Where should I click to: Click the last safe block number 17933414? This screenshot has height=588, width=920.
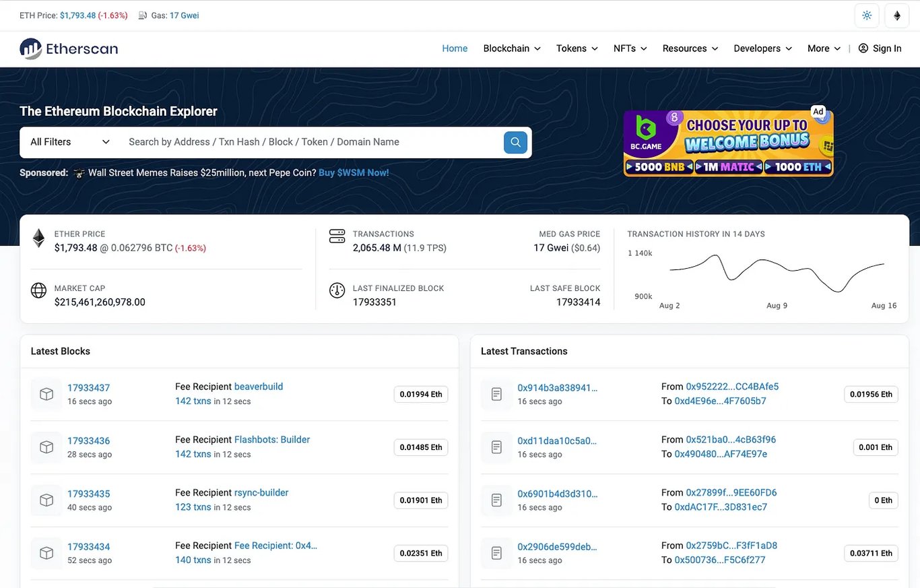click(x=578, y=302)
